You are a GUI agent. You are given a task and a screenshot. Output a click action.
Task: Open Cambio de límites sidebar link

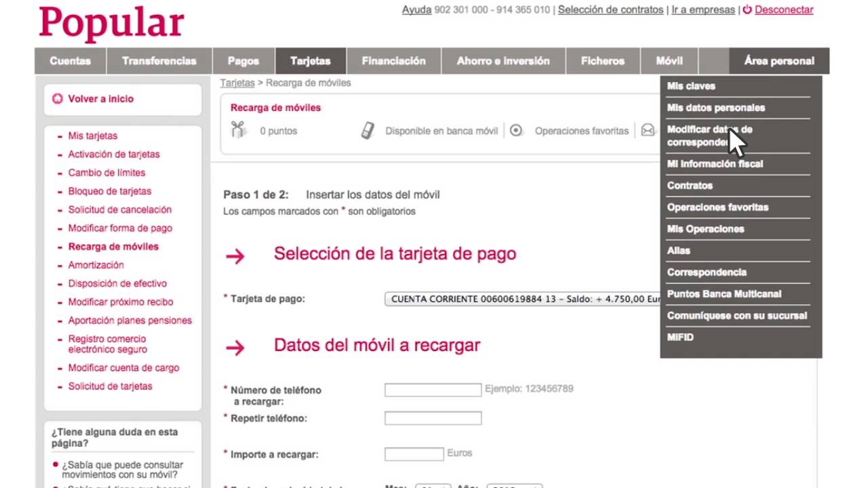[x=106, y=173]
